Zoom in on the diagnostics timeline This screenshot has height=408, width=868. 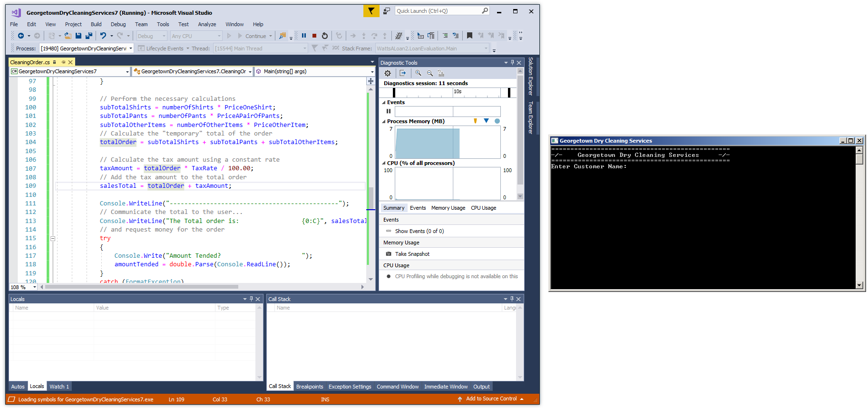click(418, 73)
